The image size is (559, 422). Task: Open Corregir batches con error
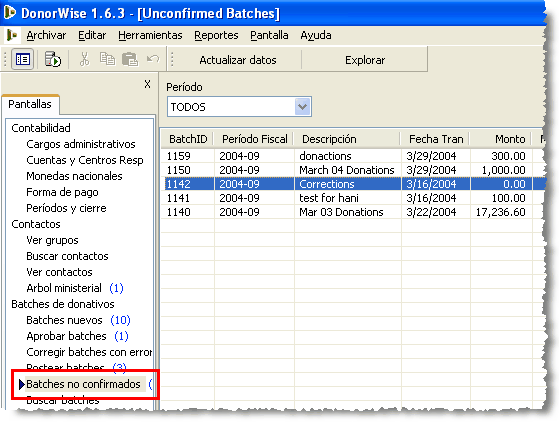coord(89,352)
